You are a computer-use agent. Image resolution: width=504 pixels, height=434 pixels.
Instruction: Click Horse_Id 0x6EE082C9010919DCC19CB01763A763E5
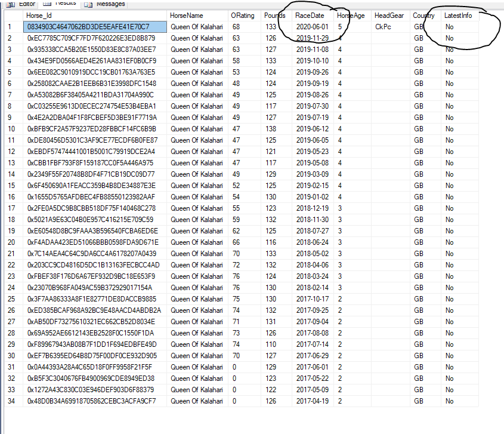(95, 72)
